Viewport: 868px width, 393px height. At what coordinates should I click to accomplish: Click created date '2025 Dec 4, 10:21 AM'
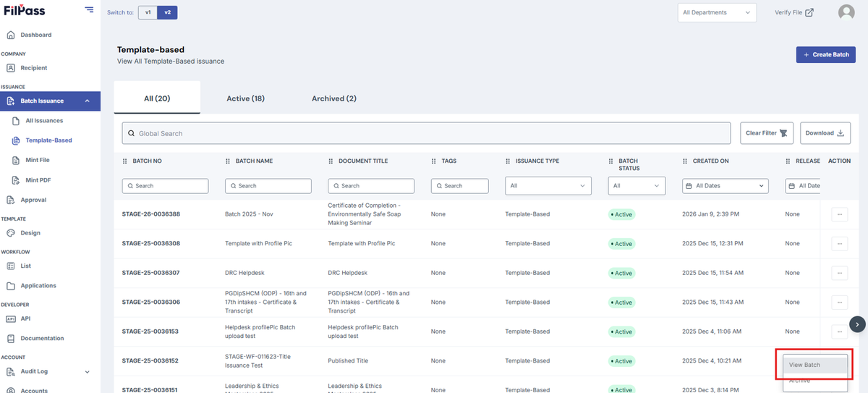pos(712,361)
